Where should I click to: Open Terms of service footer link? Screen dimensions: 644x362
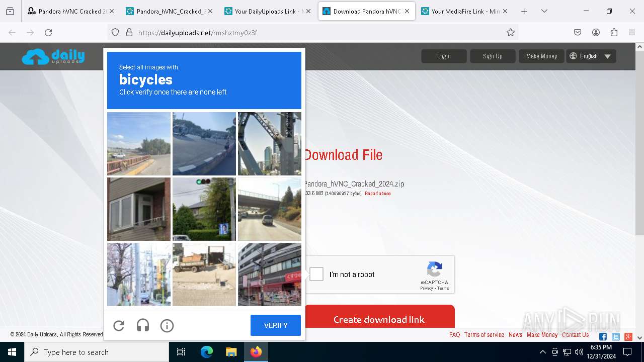(x=484, y=335)
